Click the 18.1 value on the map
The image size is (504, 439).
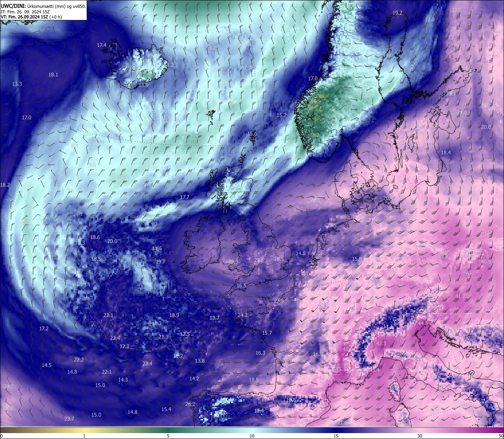(53, 75)
